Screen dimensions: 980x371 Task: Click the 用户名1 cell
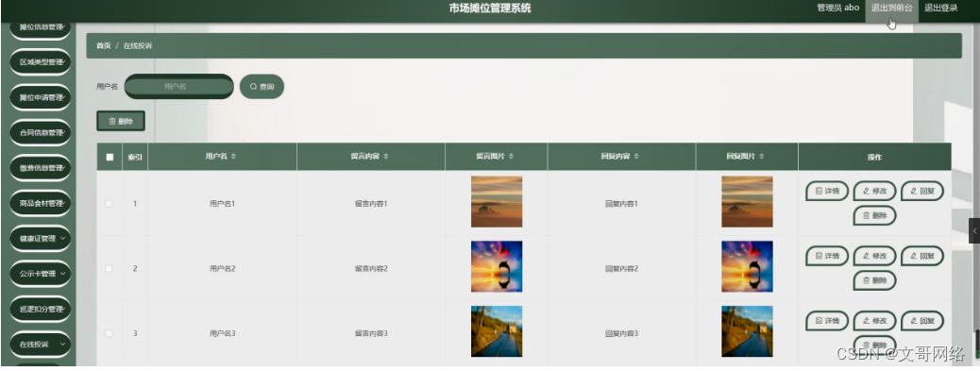222,204
